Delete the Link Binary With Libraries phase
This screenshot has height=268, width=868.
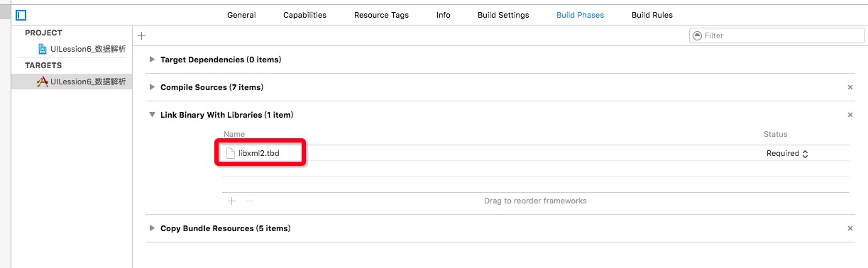850,115
